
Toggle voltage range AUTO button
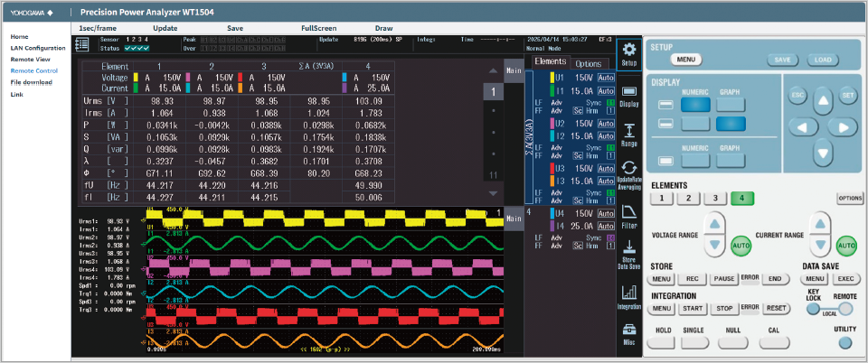click(741, 246)
